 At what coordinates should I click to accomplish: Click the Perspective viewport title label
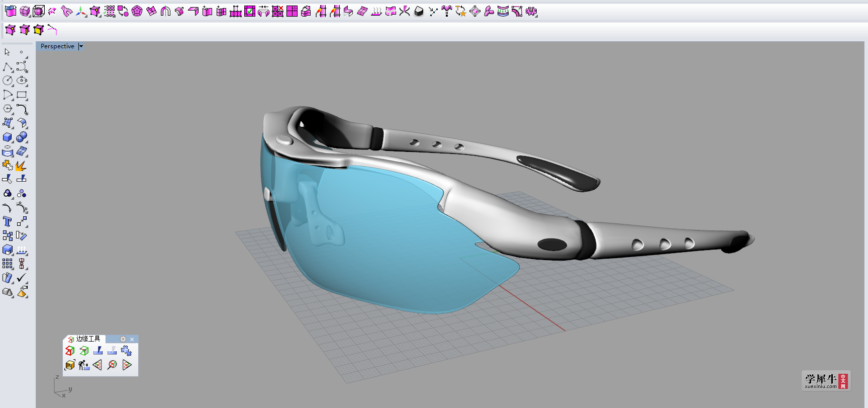(57, 46)
